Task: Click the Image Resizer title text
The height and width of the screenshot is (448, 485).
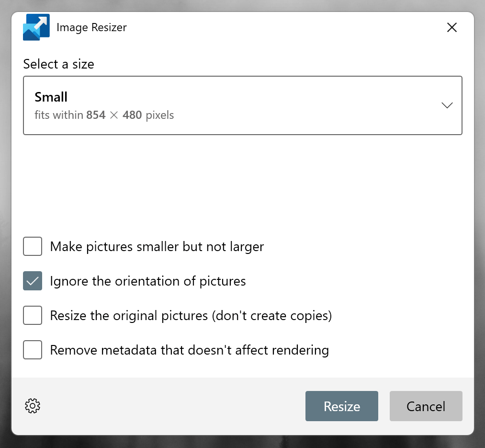Action: click(x=91, y=28)
